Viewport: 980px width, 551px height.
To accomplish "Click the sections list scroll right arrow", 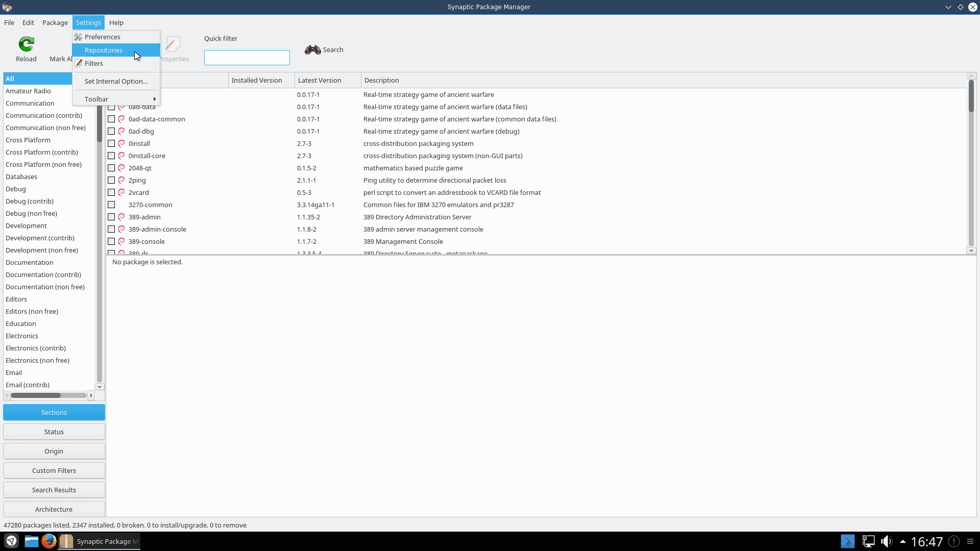I will pos(91,395).
